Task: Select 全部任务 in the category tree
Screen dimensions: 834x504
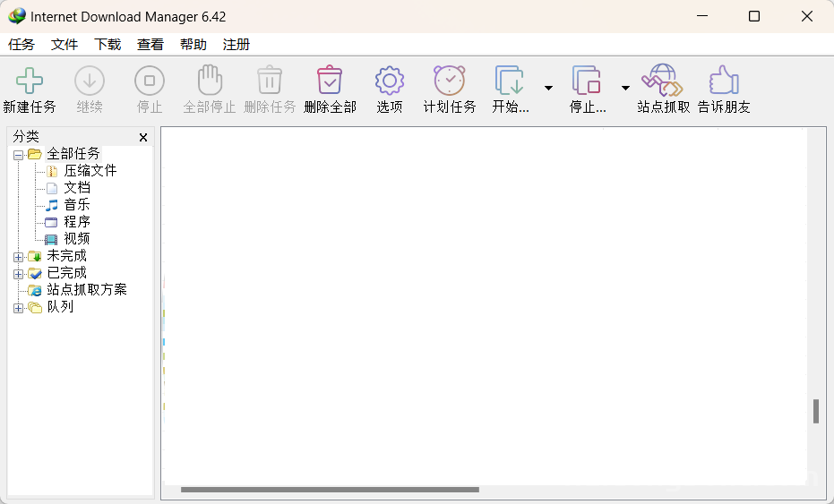Action: click(x=73, y=154)
